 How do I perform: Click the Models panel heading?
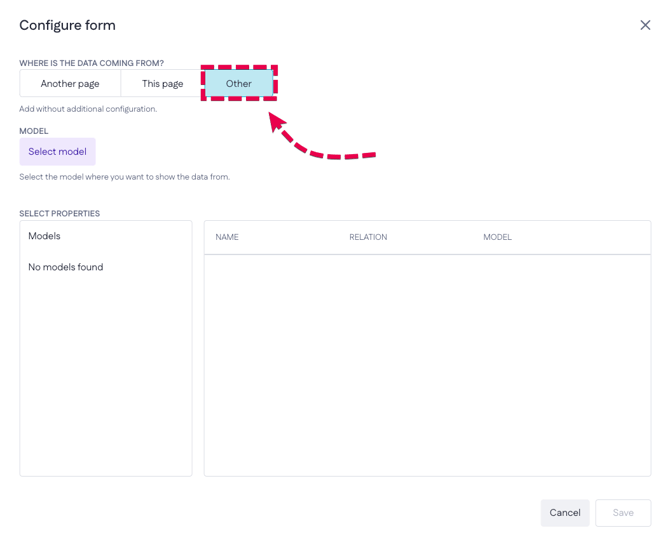[x=44, y=236]
